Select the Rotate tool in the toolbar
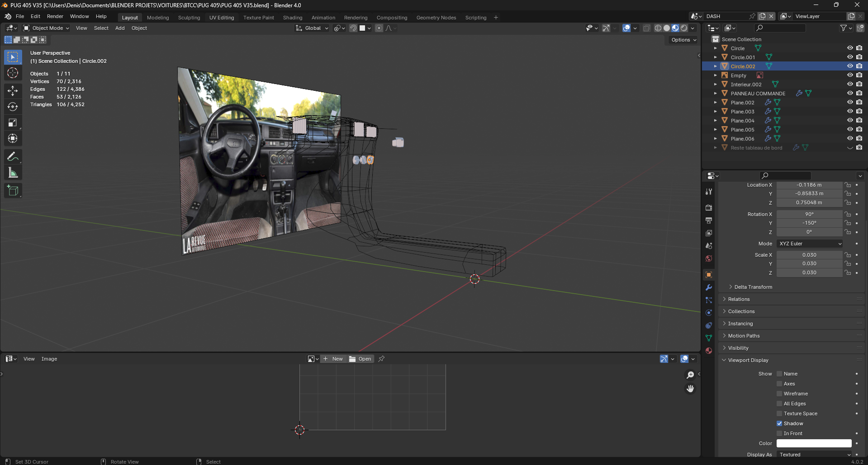 point(13,107)
